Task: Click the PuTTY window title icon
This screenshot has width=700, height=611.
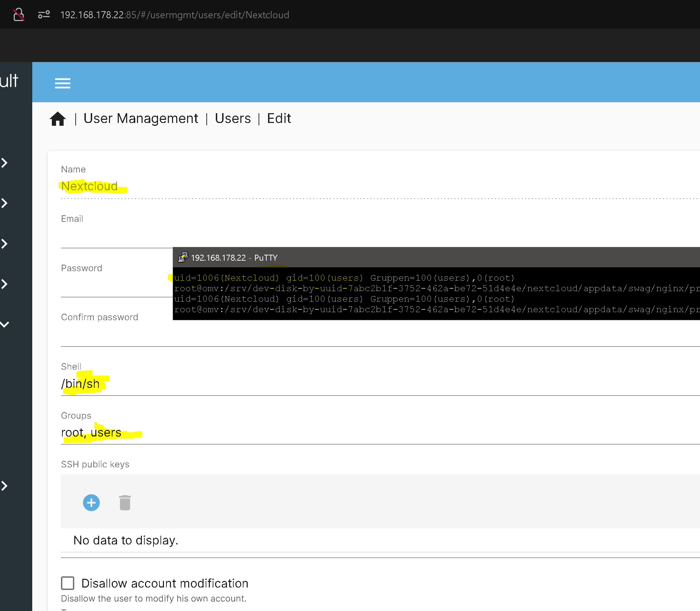Action: click(x=183, y=258)
